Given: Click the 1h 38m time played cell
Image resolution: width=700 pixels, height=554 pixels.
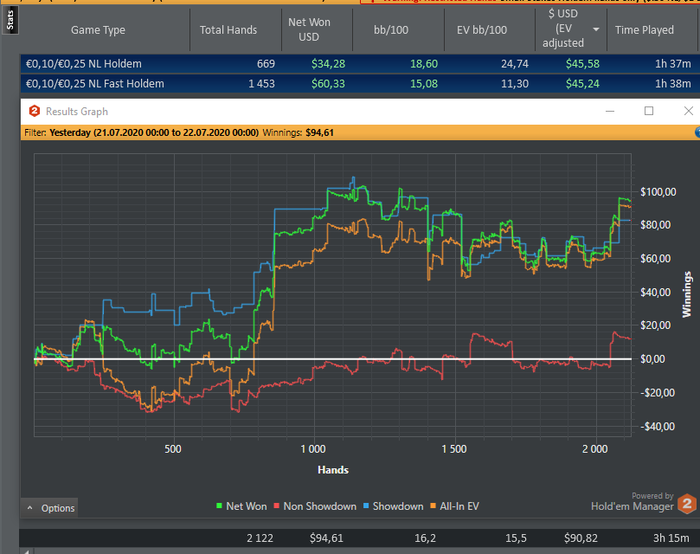Looking at the screenshot, I should point(673,83).
